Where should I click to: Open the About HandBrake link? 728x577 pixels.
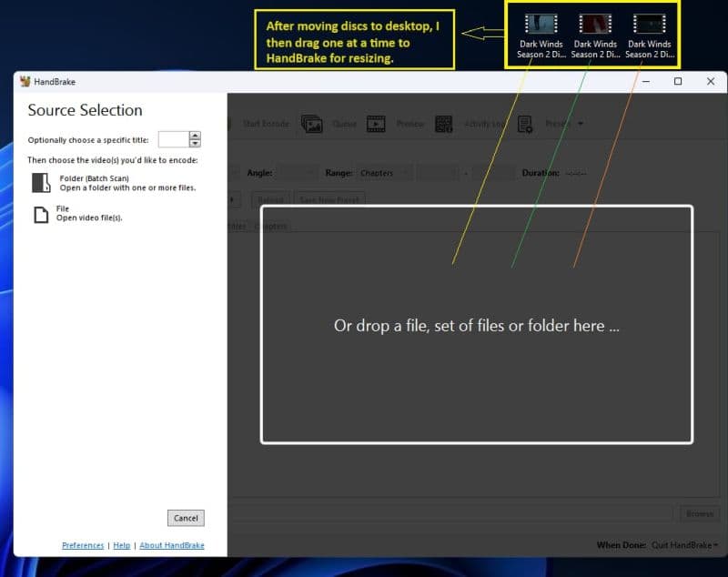pyautogui.click(x=172, y=545)
